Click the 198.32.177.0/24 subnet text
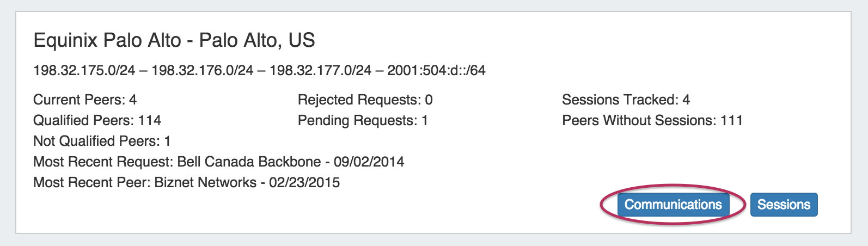 tap(320, 70)
